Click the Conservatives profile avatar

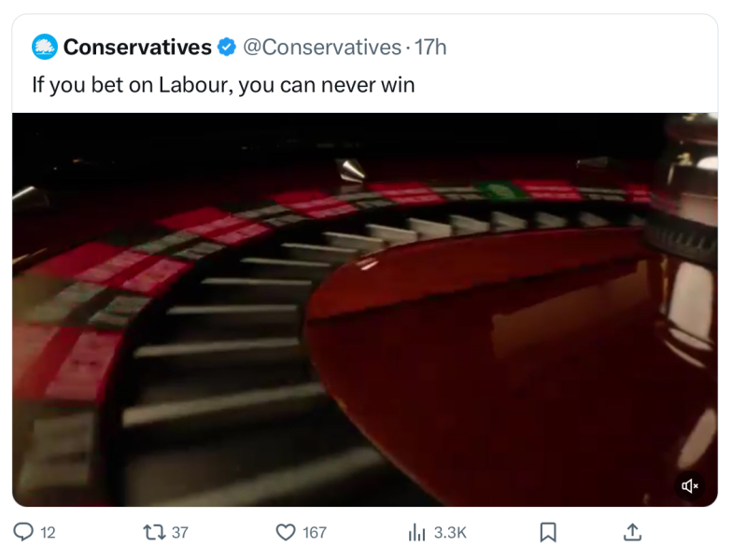tap(44, 47)
